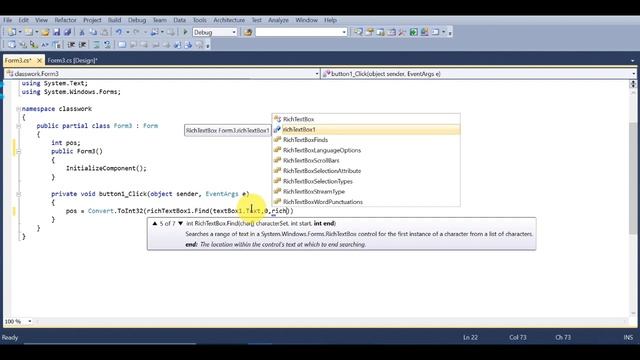
Task: Save the current file with the Save icon
Action: 56,32
